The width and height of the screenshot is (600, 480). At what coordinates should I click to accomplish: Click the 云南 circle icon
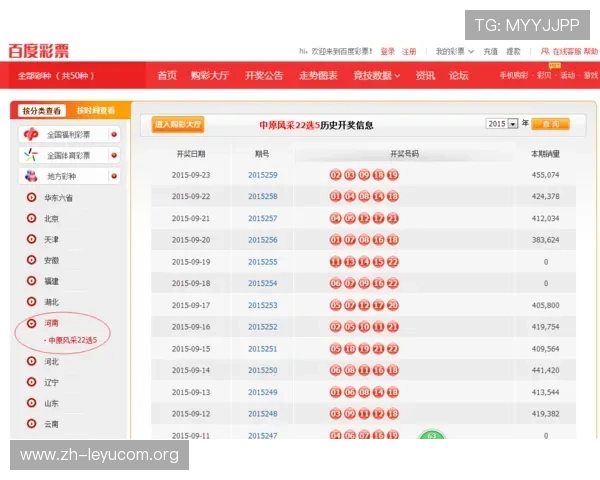(x=31, y=424)
